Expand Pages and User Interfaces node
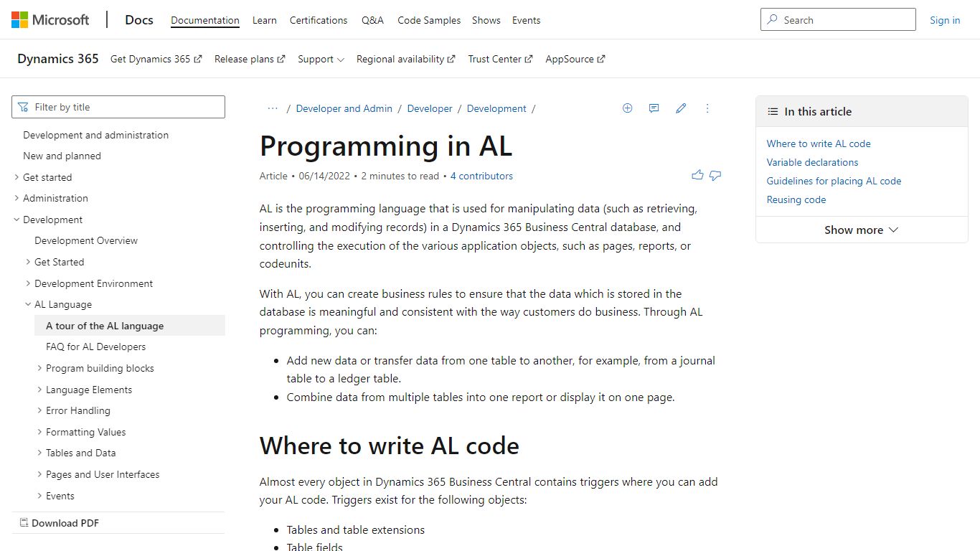The width and height of the screenshot is (980, 551). pyautogui.click(x=39, y=474)
